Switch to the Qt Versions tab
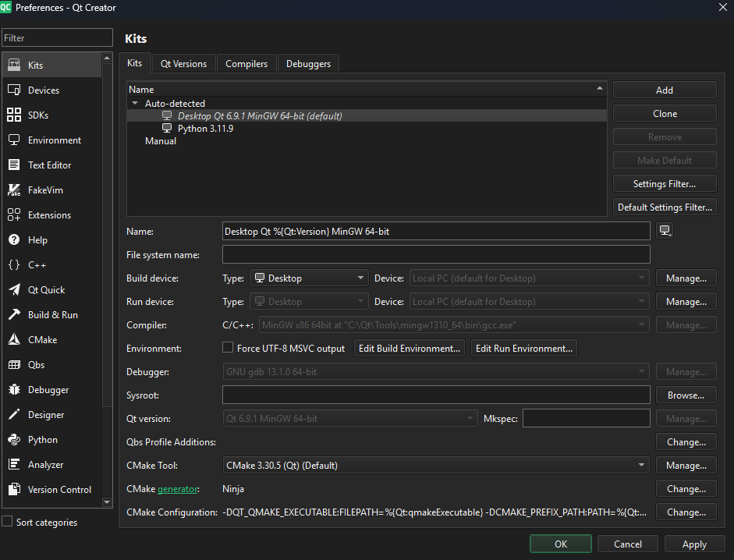This screenshot has width=734, height=560. (183, 64)
